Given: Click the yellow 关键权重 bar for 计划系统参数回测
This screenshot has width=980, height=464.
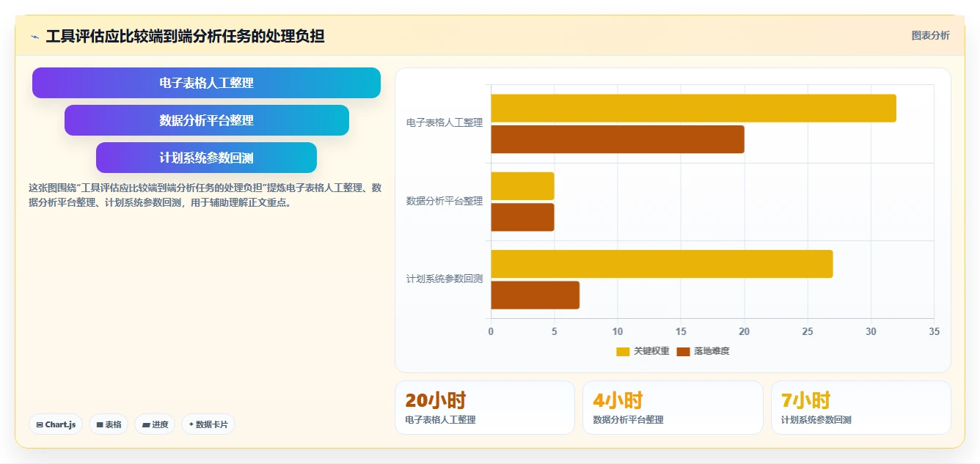Looking at the screenshot, I should [x=662, y=264].
